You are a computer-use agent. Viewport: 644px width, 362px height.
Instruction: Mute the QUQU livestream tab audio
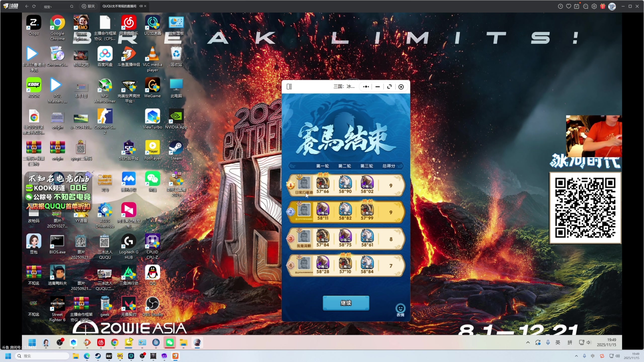(x=141, y=6)
